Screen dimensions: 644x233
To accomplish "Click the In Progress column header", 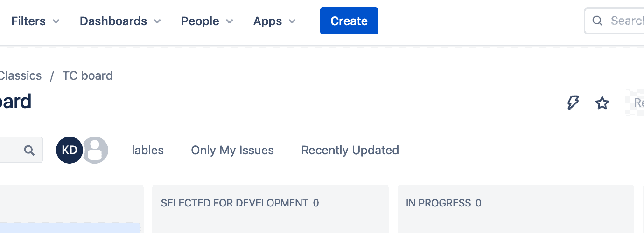I will 439,203.
